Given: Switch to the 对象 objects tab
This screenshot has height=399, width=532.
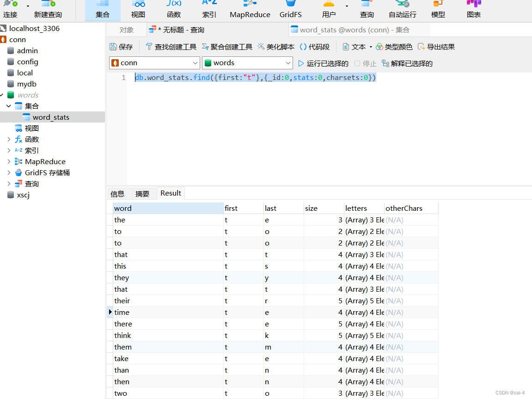Looking at the screenshot, I should pos(127,30).
